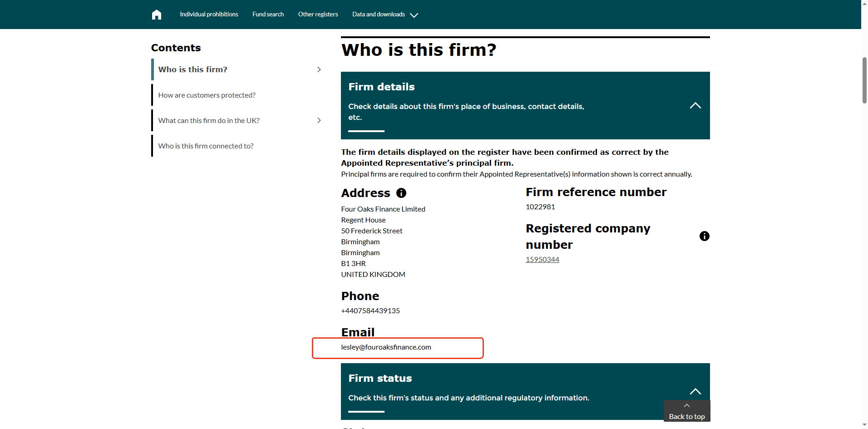Viewport: 868px width, 429px height.
Task: Click the email address lesley@fouroaksfinance.com
Action: (386, 347)
